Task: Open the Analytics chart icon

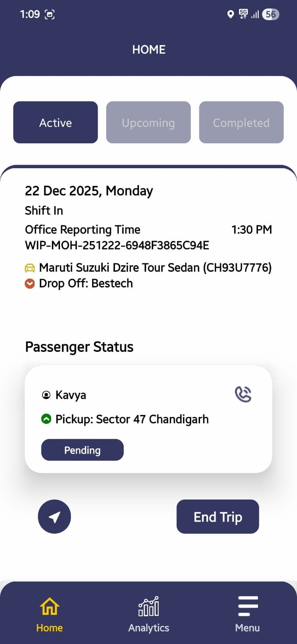Action: [148, 607]
